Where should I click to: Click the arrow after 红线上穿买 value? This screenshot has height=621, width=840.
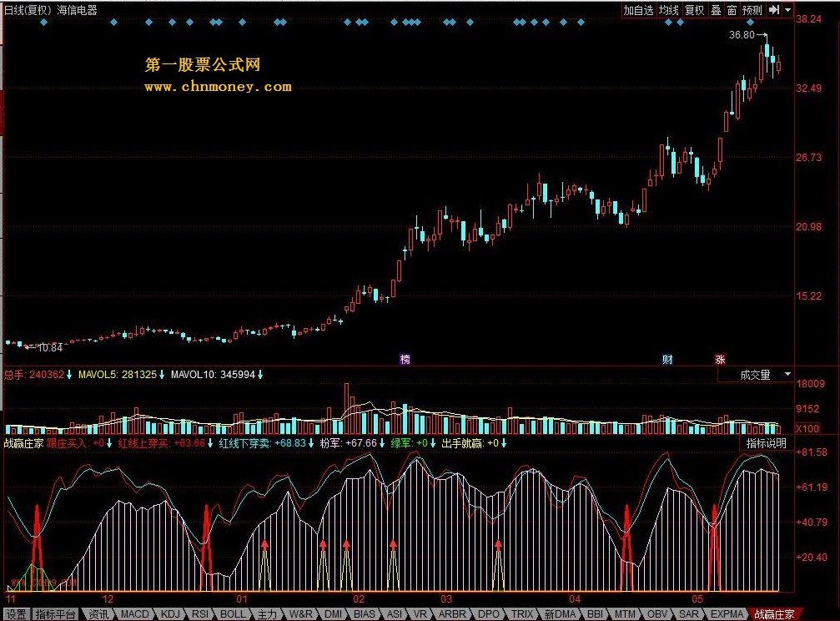pos(210,443)
